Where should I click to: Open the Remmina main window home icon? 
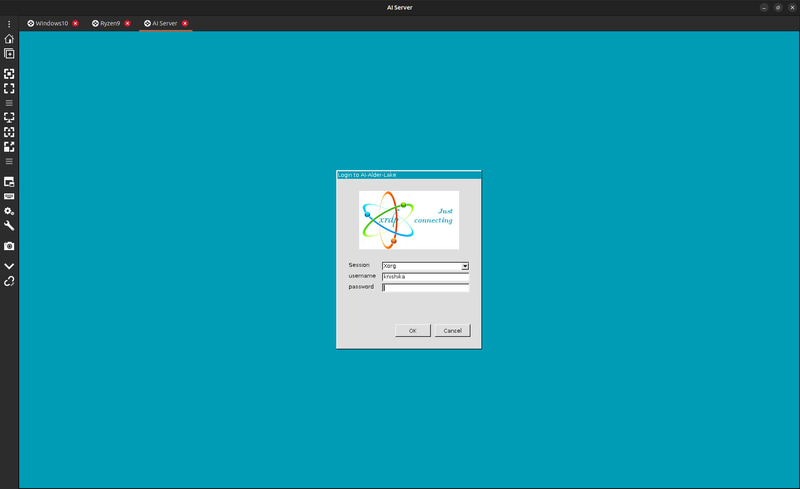pyautogui.click(x=9, y=39)
